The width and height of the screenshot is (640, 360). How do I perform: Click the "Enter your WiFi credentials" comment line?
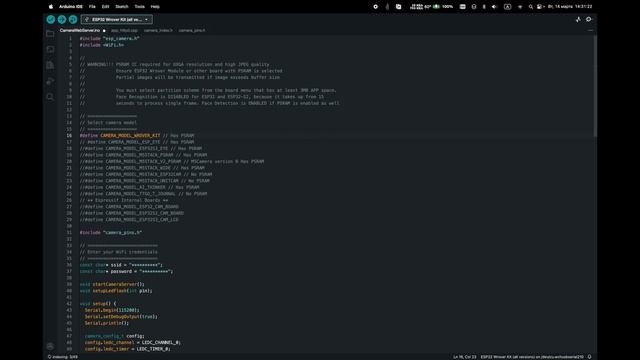coord(118,252)
